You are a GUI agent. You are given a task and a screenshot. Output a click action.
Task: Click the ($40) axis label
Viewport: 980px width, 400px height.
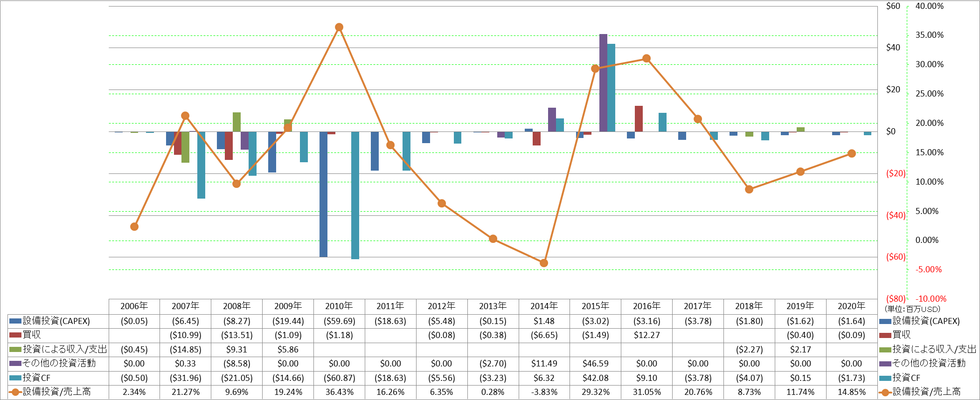[x=896, y=215]
